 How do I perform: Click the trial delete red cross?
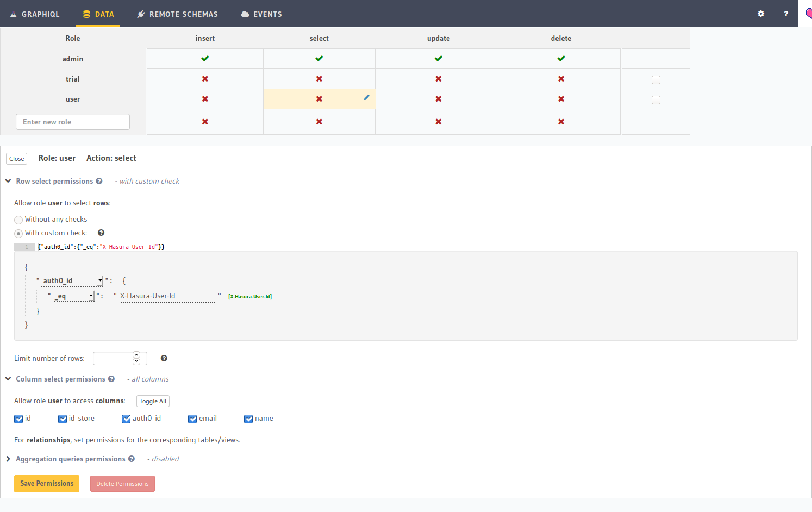point(561,79)
